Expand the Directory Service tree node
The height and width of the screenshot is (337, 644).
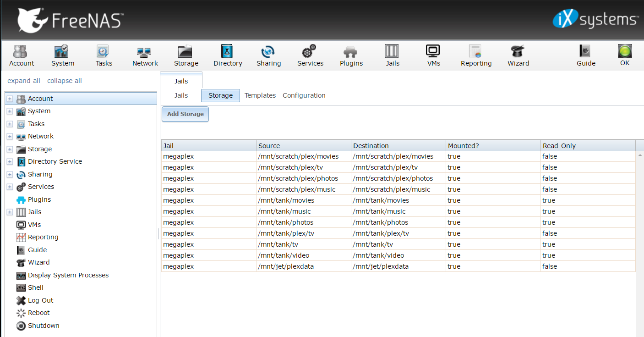point(10,161)
